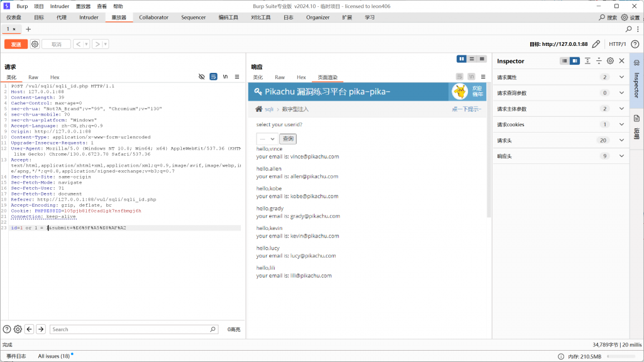Click the request panel hamburger menu icon

pos(237,77)
